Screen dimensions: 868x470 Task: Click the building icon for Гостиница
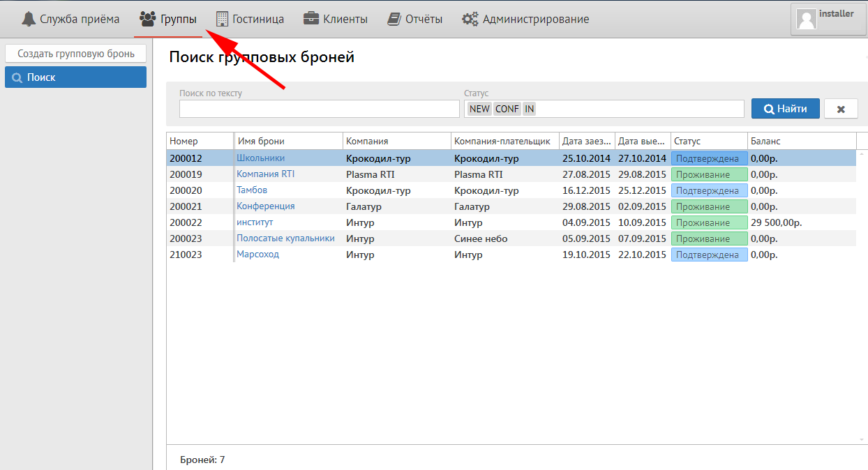click(222, 19)
